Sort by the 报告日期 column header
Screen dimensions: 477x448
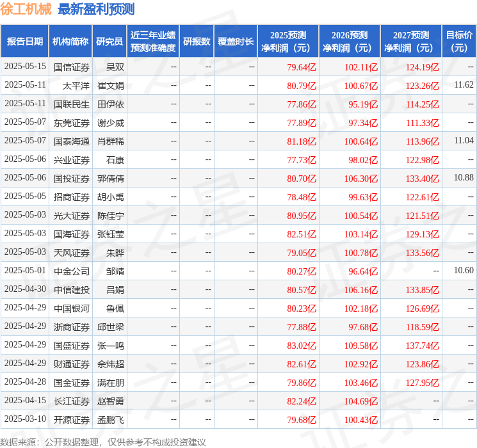25,41
